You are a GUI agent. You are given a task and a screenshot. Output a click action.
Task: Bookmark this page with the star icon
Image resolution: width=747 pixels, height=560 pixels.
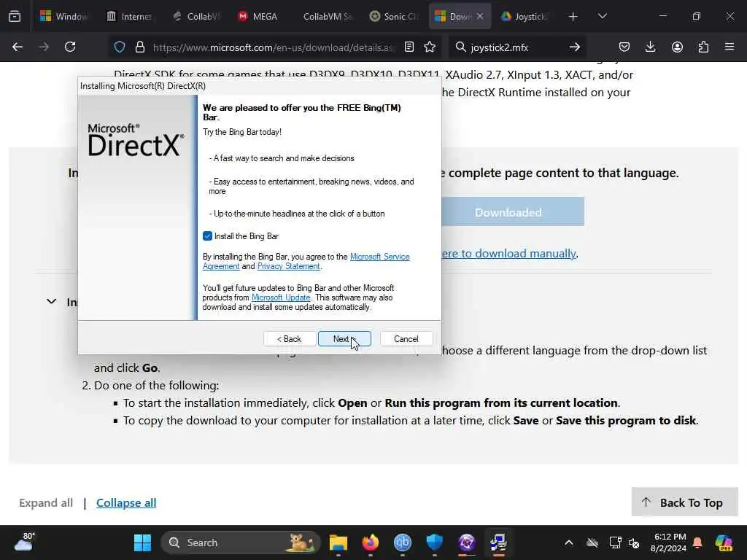pyautogui.click(x=430, y=47)
